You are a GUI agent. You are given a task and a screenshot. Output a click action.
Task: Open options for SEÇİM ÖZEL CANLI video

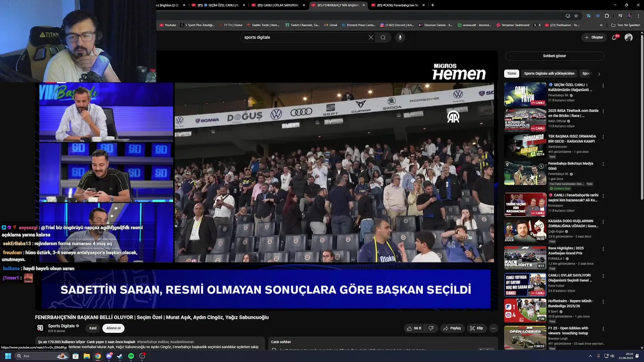click(603, 85)
